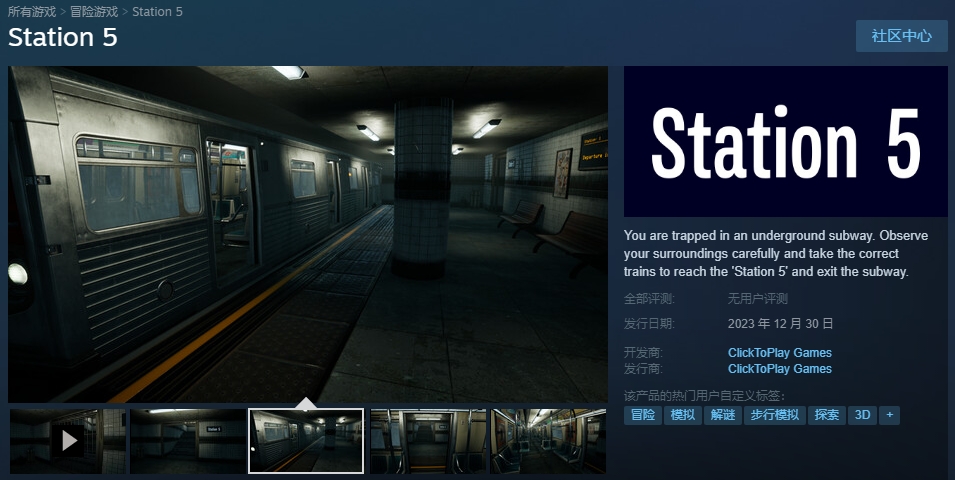Click the 步行模拟 tag
955x480 pixels.
(x=775, y=415)
